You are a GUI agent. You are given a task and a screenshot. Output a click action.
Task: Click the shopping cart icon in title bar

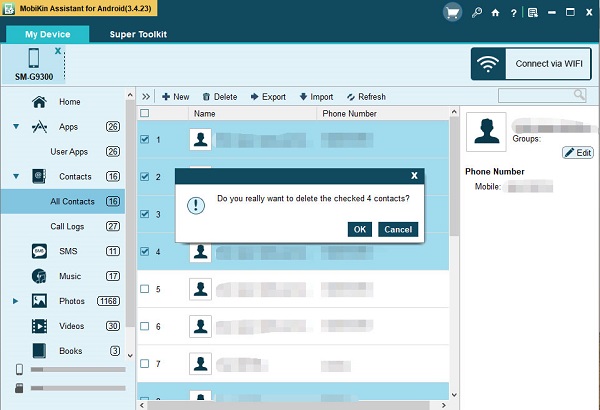453,13
